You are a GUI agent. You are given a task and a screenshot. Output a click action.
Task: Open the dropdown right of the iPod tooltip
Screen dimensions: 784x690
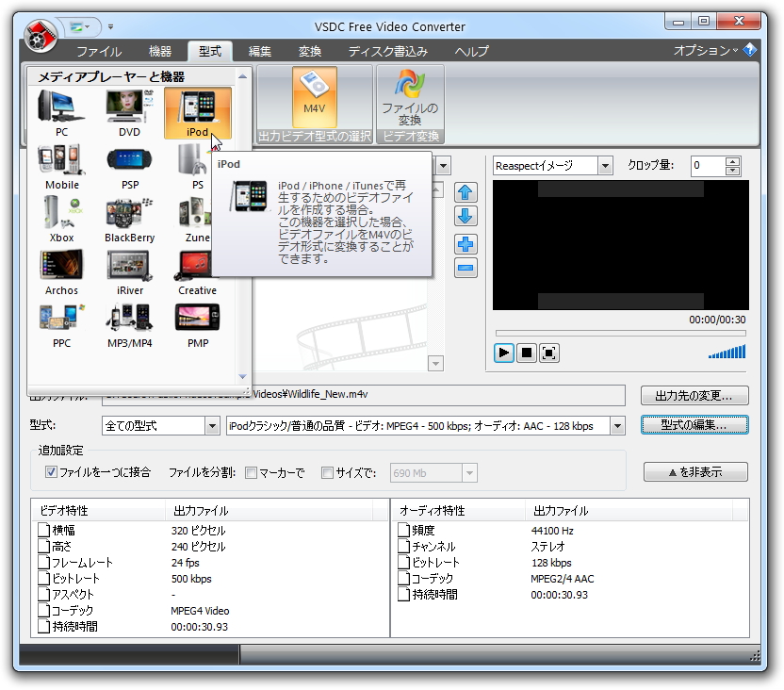pos(444,166)
